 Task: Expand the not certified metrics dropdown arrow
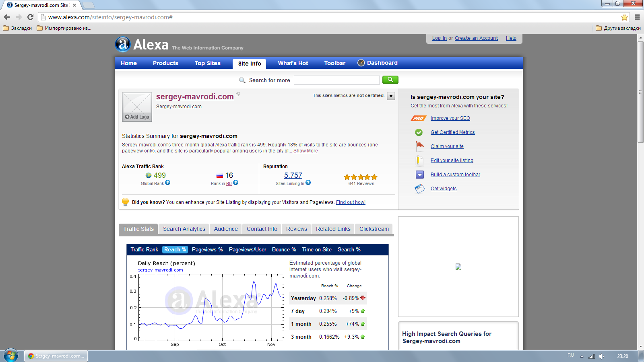(391, 96)
